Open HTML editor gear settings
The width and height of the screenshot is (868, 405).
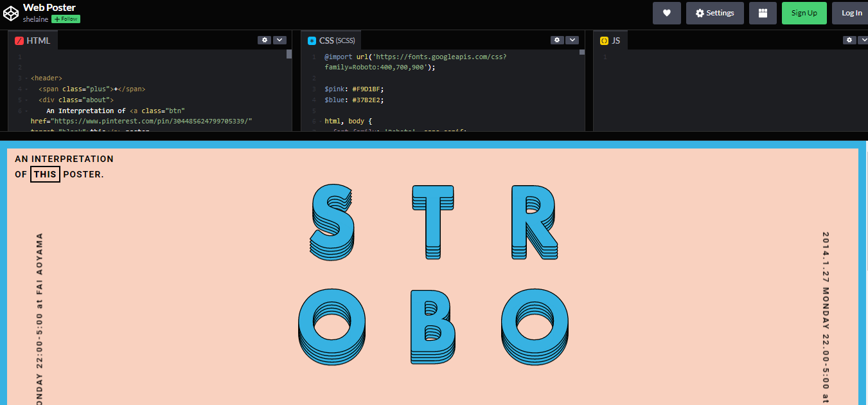[x=264, y=40]
